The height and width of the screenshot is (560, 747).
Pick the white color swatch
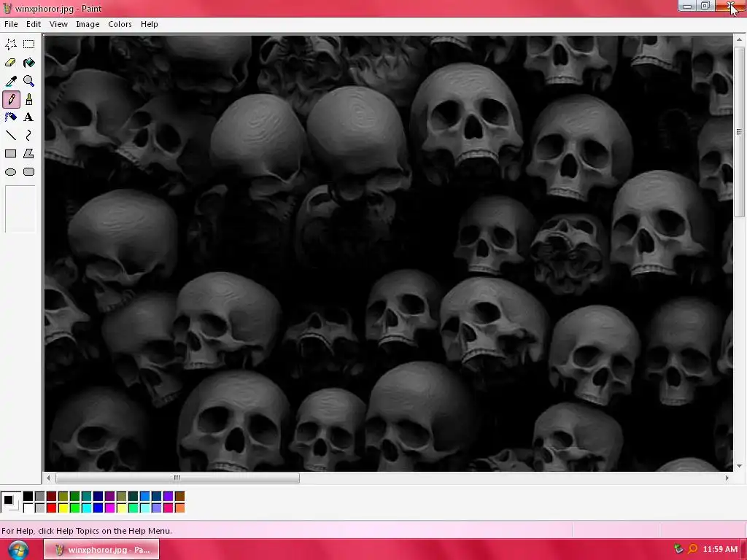pyautogui.click(x=28, y=508)
